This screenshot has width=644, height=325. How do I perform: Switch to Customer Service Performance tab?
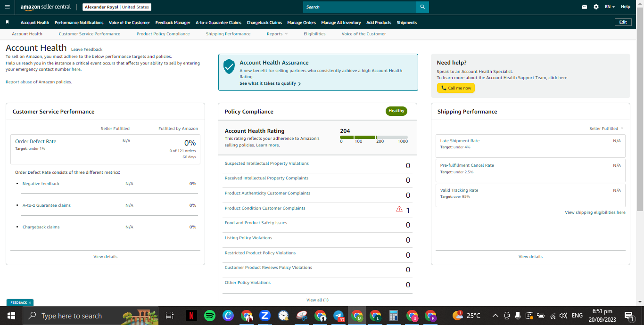[x=90, y=34]
